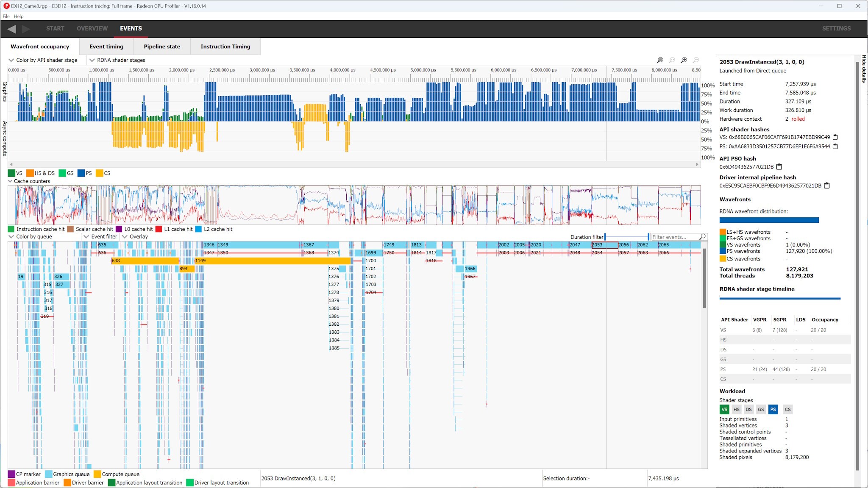Open the Instruction Timing tab

point(225,47)
